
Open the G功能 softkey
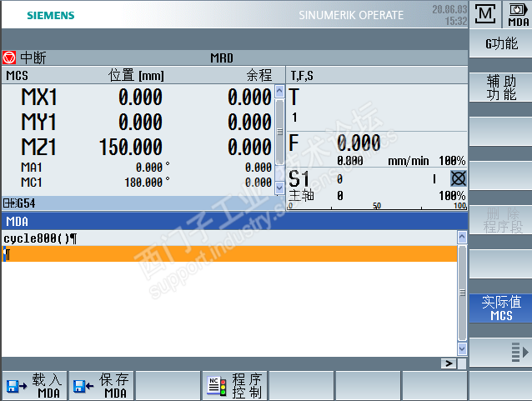click(x=501, y=43)
